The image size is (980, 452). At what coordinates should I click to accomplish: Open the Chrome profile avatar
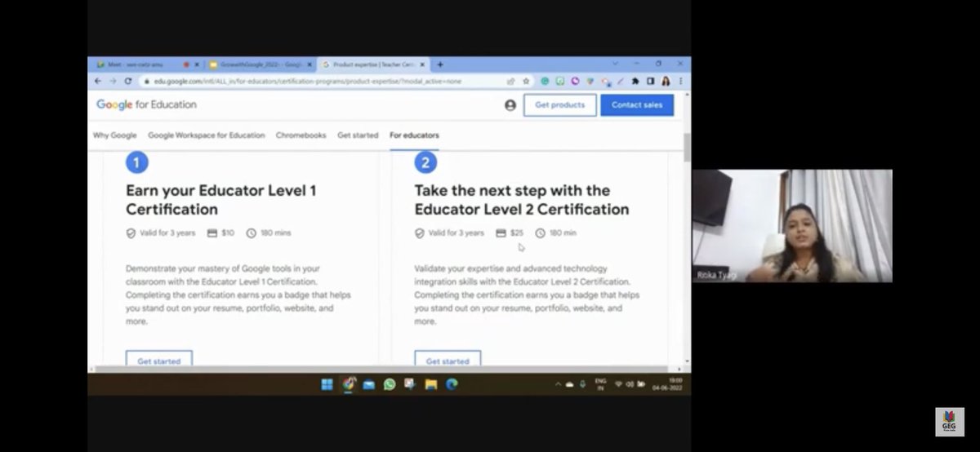pos(666,82)
